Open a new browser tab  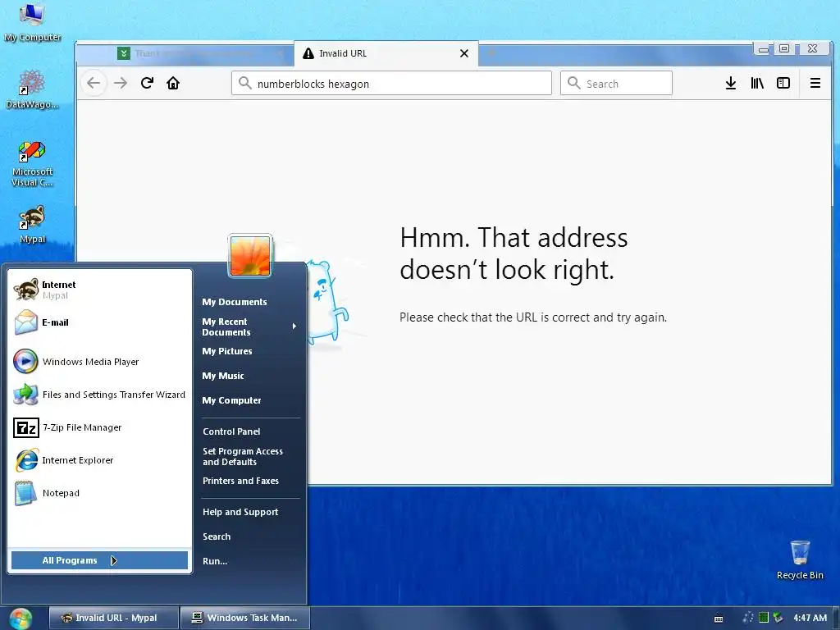point(492,53)
